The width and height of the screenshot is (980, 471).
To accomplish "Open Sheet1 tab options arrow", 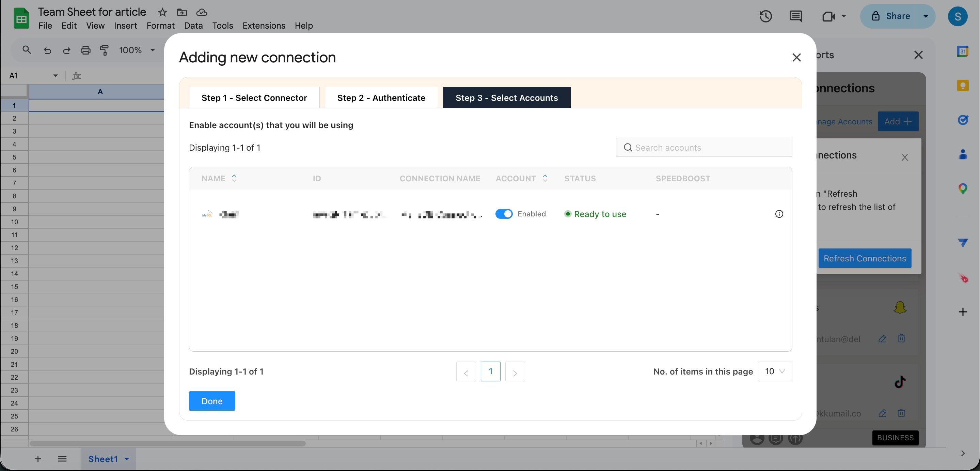I will pyautogui.click(x=127, y=459).
